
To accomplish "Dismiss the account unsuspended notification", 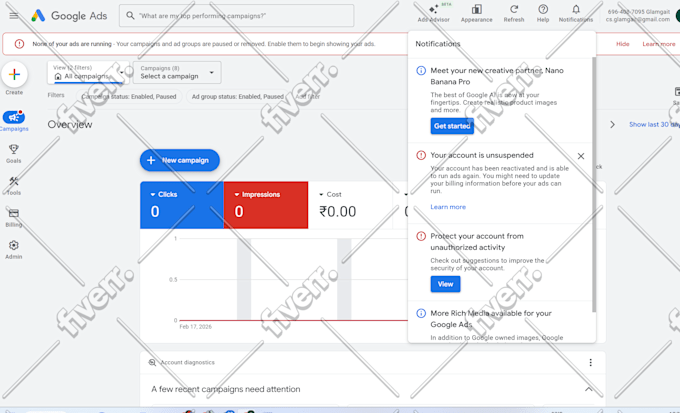I will tap(581, 156).
